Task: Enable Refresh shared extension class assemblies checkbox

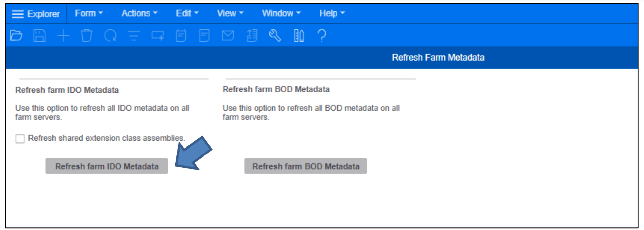Action: pyautogui.click(x=20, y=139)
